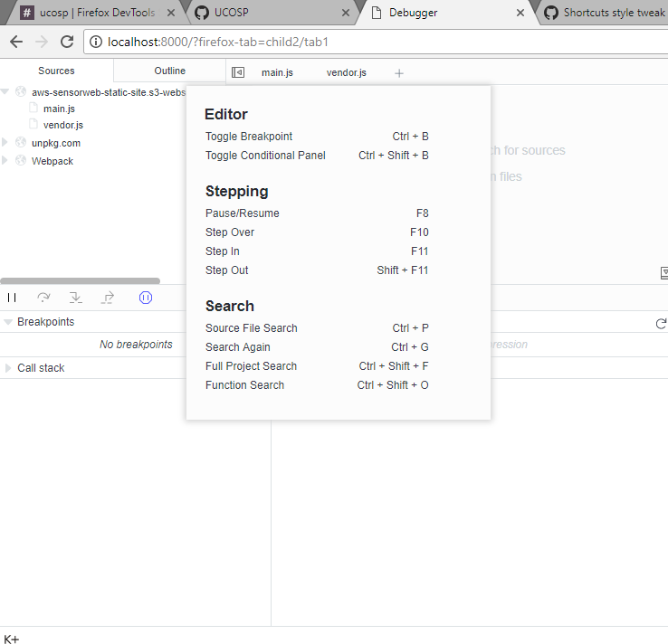Click the Pause/Resume shortcut entry

[317, 213]
